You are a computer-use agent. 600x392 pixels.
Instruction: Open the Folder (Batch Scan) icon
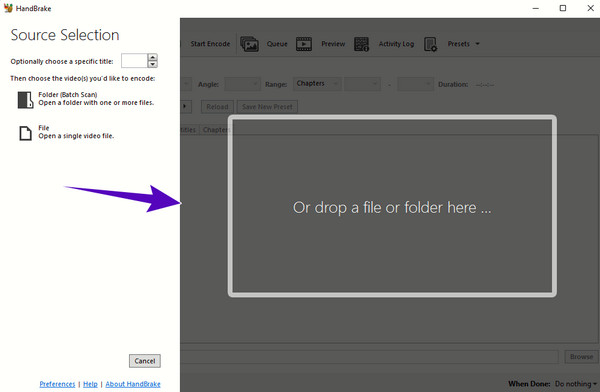[x=26, y=100]
